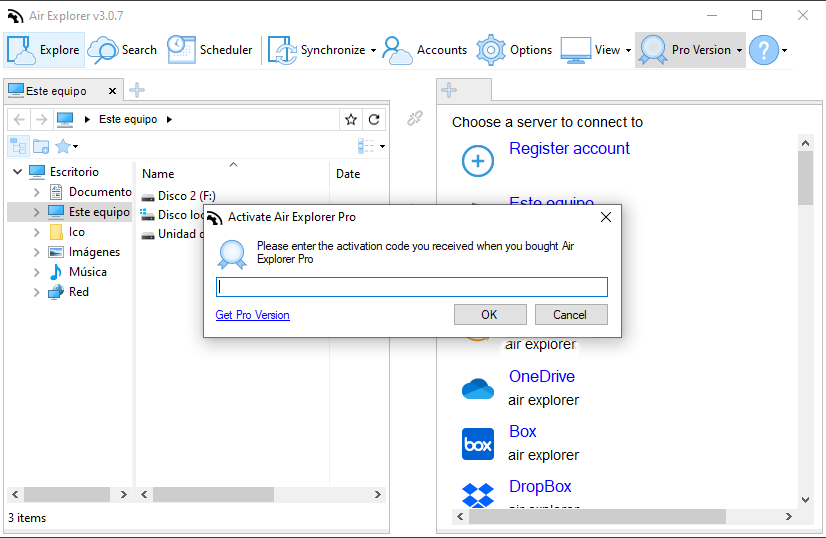
Task: Click Este equipo in the breadcrumb path
Action: click(x=128, y=120)
